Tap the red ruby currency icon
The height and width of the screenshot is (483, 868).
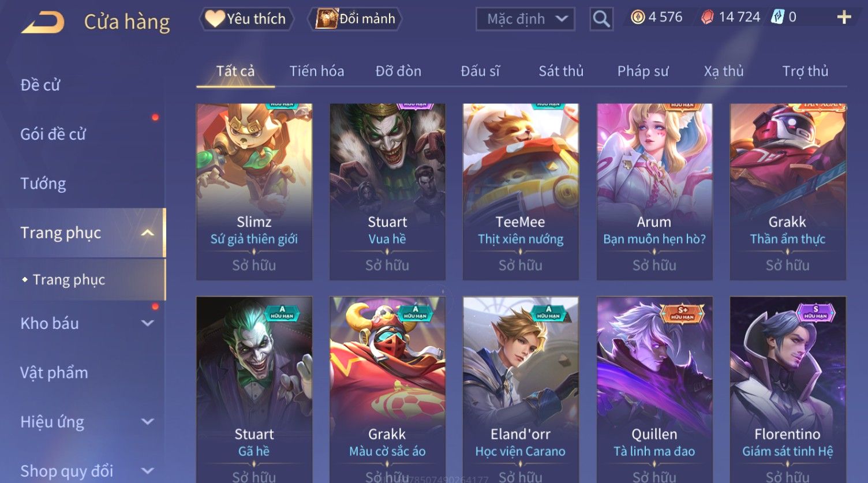coord(707,17)
